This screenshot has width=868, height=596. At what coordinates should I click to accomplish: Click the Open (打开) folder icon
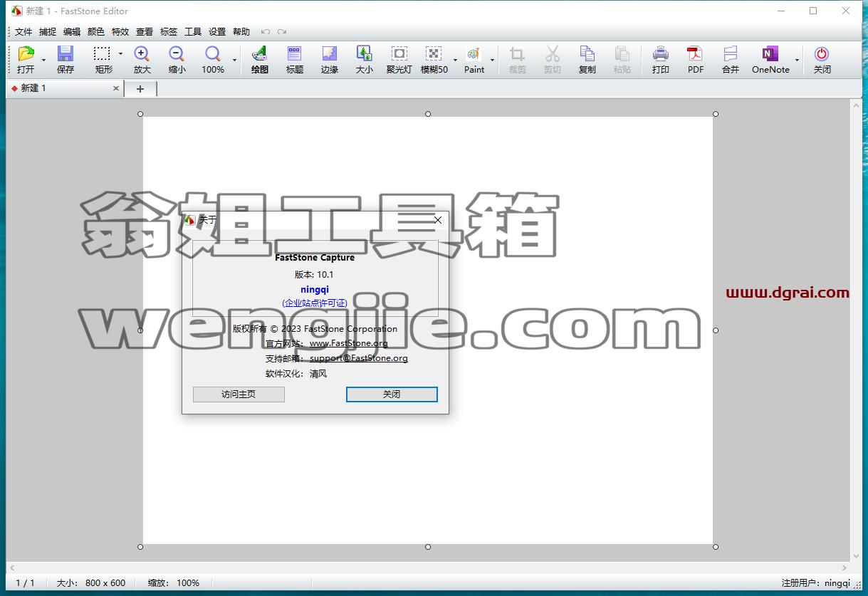26,54
